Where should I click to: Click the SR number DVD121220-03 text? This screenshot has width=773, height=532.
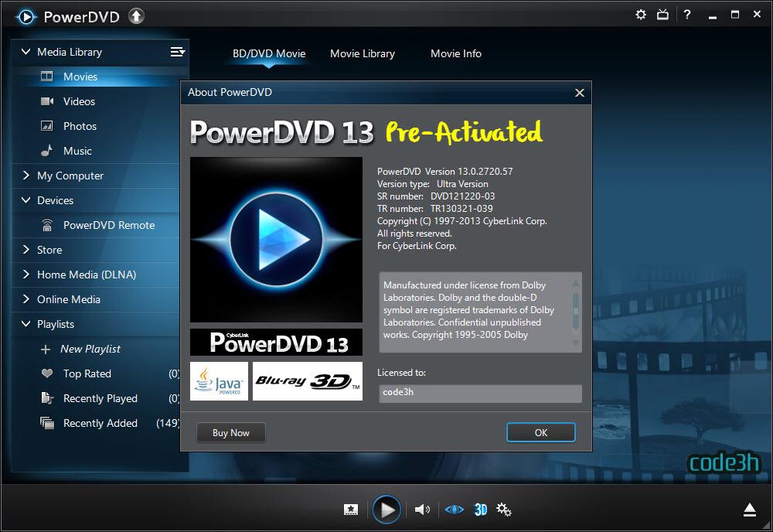436,196
